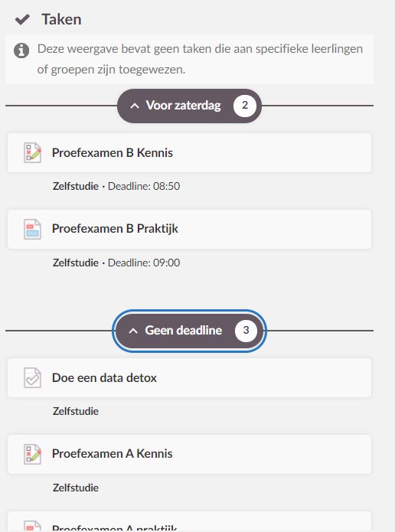Open the Proefexamen B Praktijk task
This screenshot has height=532, width=395.
tap(189, 229)
